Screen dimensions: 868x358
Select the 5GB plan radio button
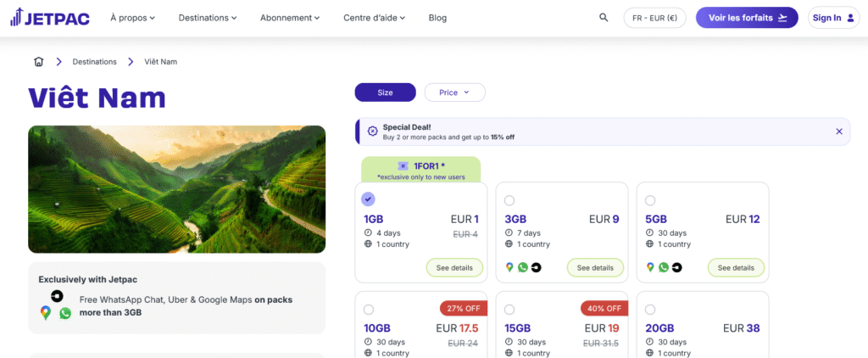pos(650,200)
